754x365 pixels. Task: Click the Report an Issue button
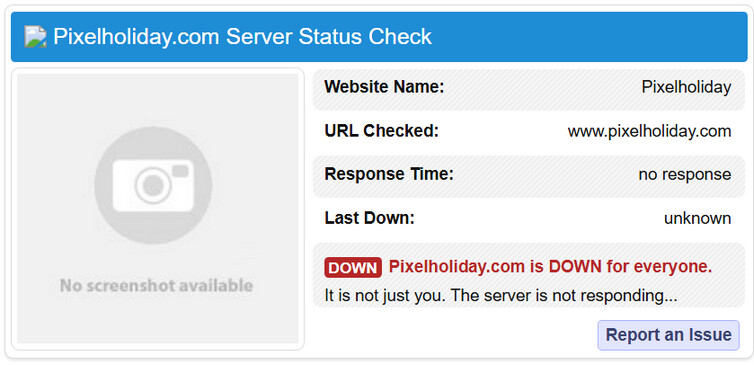pos(668,335)
